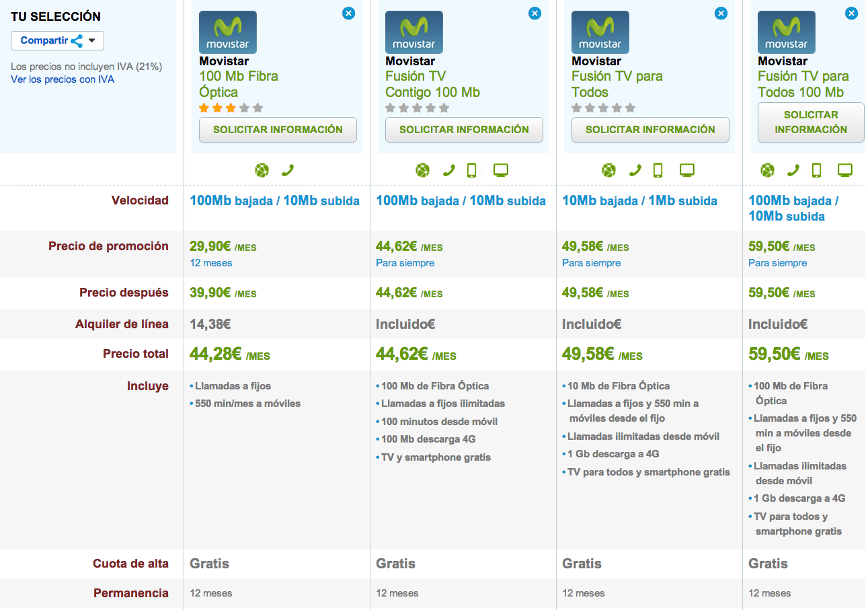Image resolution: width=868 pixels, height=610 pixels.
Task: Open the 'Fusión TV para Todos' plan title
Action: tap(617, 84)
